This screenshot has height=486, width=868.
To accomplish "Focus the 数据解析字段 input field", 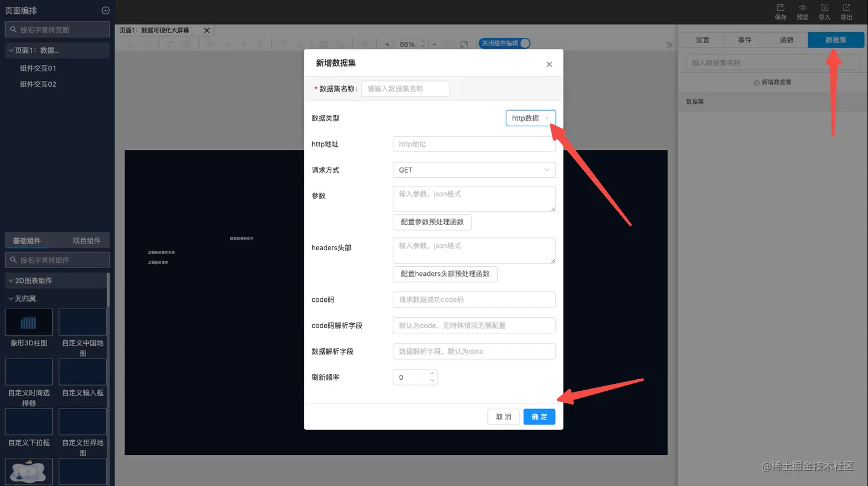I will (474, 351).
